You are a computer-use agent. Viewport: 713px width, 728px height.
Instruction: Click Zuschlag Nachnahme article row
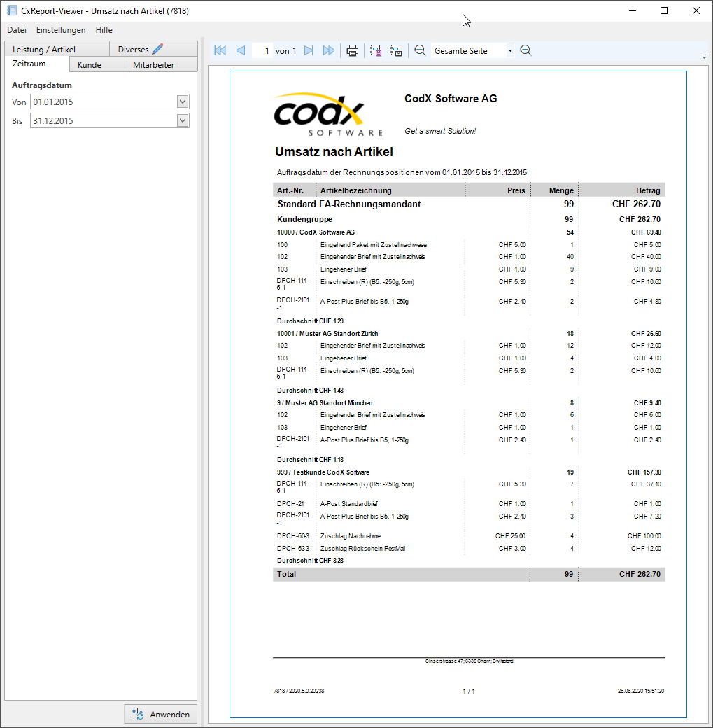[x=469, y=535]
